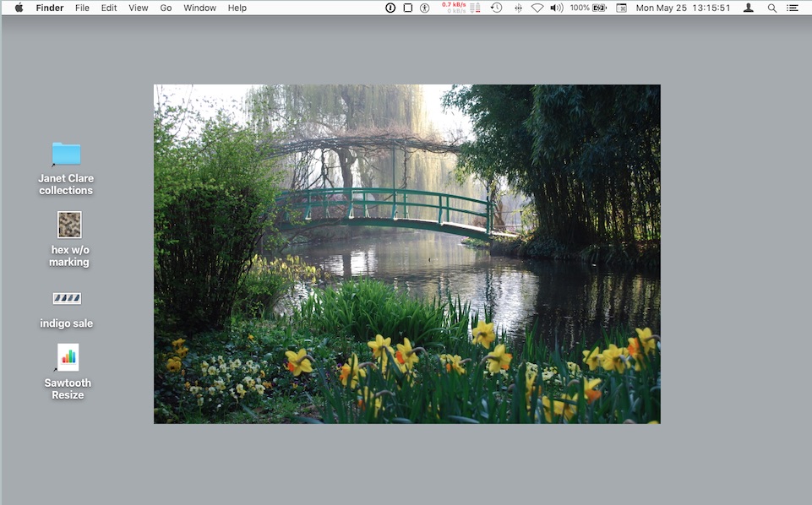Screen dimensions: 812x505
Task: Open the Help menu
Action: pos(237,8)
